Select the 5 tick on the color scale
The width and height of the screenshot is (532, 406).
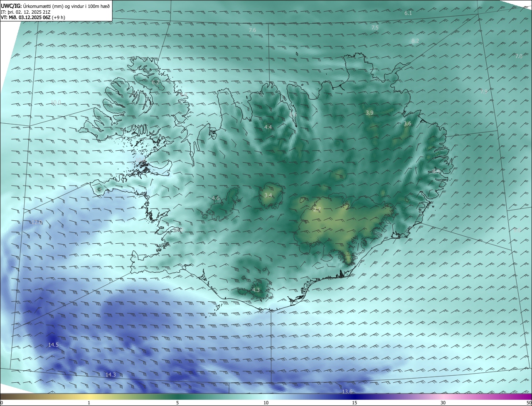[177, 403]
